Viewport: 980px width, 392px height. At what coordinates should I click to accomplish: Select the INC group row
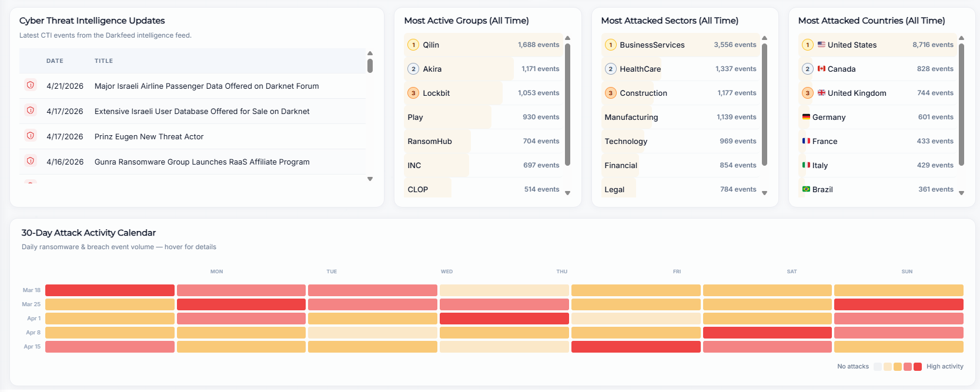click(483, 165)
